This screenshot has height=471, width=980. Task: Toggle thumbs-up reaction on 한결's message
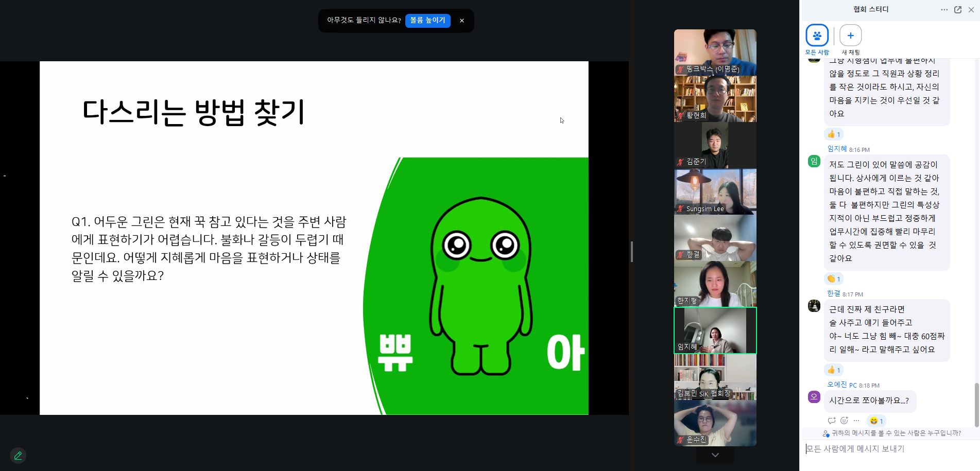coord(833,370)
